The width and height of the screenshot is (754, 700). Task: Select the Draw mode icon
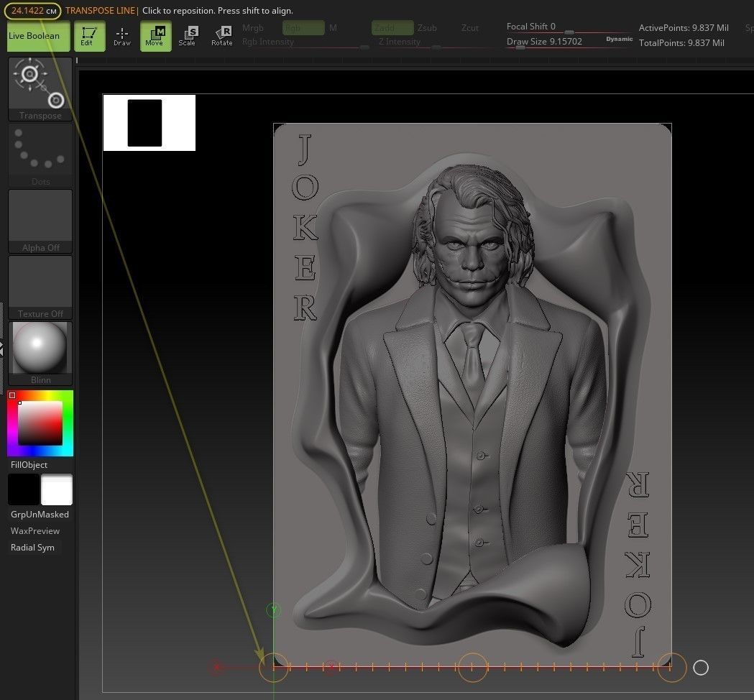click(x=122, y=36)
